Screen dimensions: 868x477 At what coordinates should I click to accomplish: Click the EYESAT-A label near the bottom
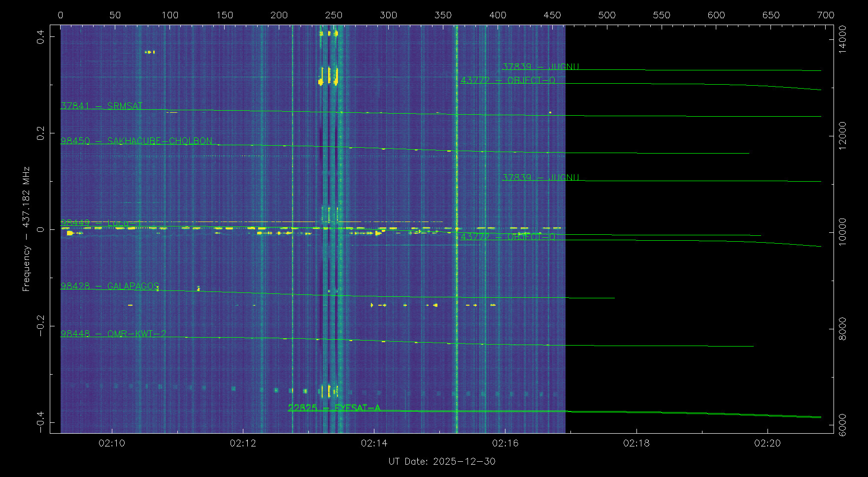(334, 408)
